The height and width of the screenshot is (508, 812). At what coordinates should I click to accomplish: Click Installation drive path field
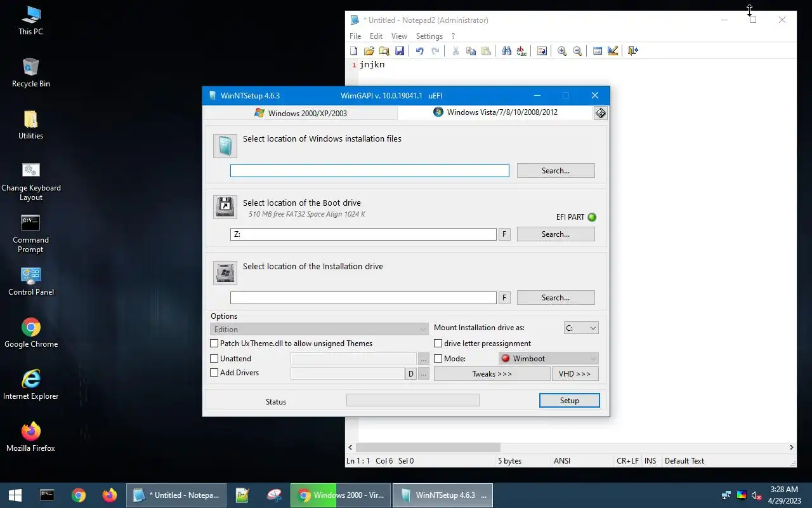tap(363, 298)
